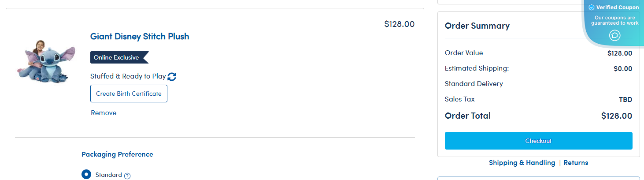644x180 pixels.
Task: Proceed with the Checkout button
Action: (538, 141)
